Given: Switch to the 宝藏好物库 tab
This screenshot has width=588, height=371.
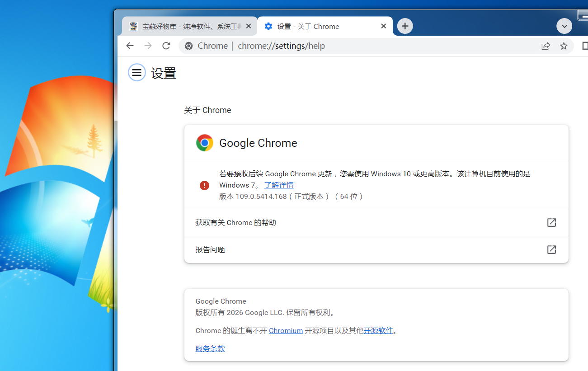Looking at the screenshot, I should (x=189, y=26).
